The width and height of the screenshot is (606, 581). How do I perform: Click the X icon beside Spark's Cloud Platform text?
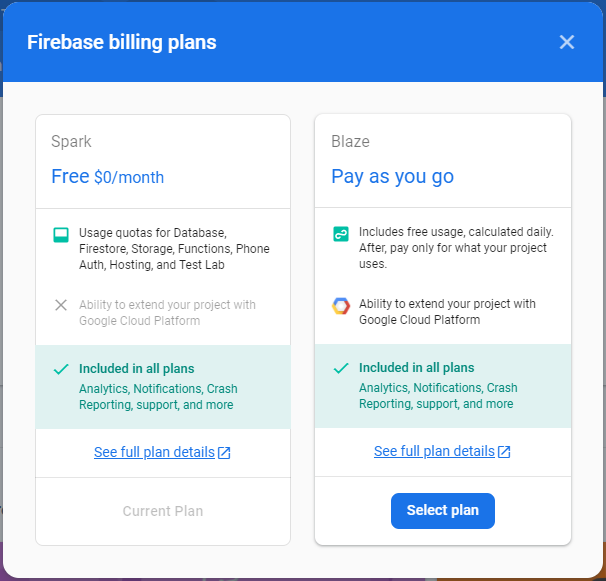point(61,305)
